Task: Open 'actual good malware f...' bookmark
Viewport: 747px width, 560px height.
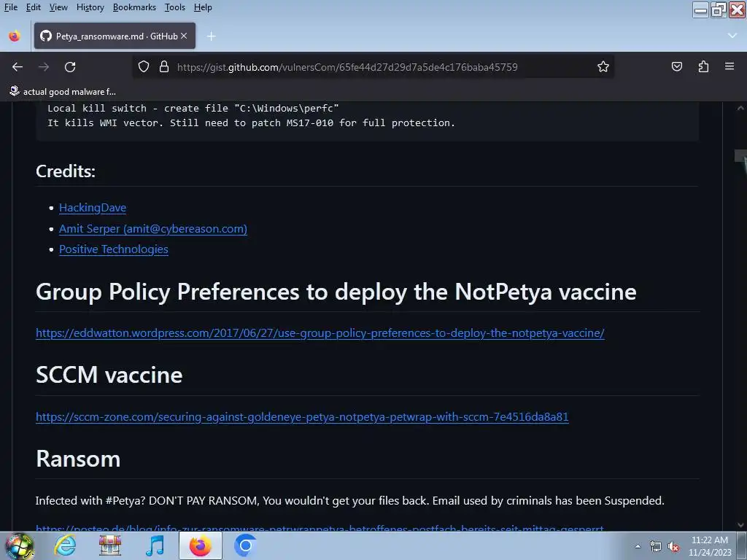Action: 63,91
